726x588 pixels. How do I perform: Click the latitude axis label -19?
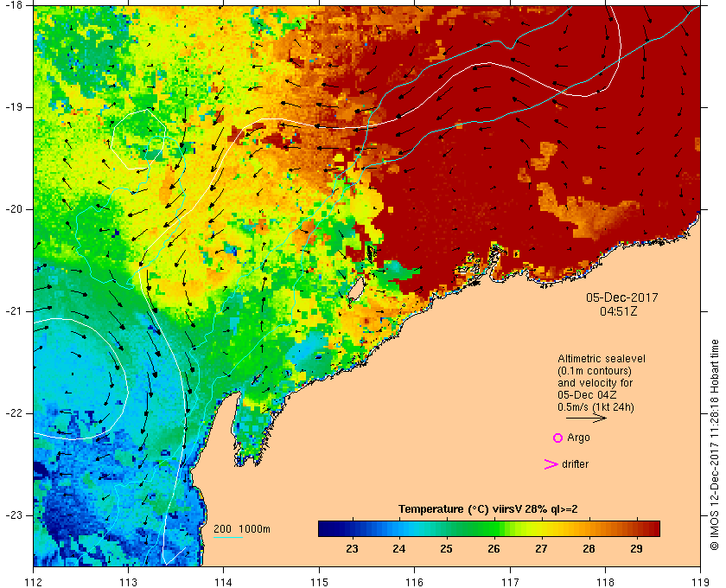tap(12, 107)
